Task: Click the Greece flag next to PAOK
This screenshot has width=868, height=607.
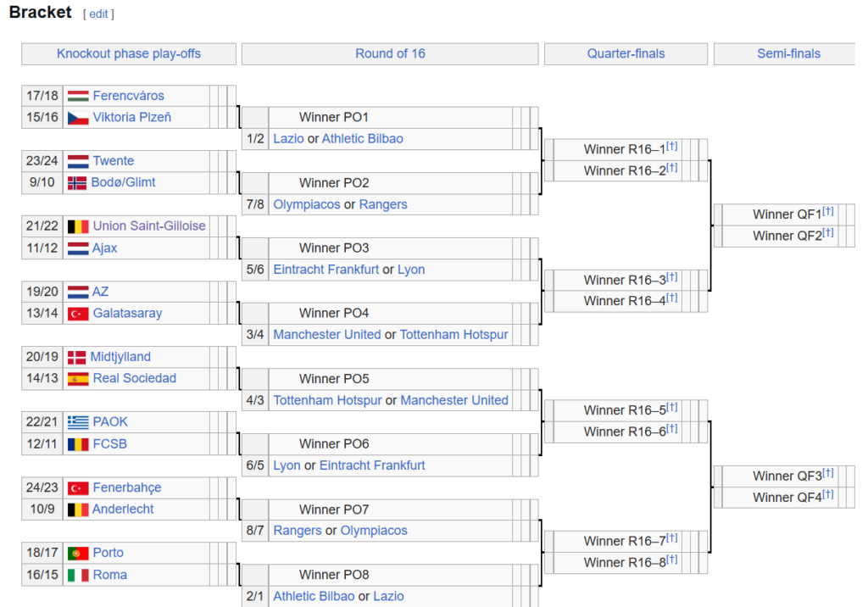Action: click(78, 422)
